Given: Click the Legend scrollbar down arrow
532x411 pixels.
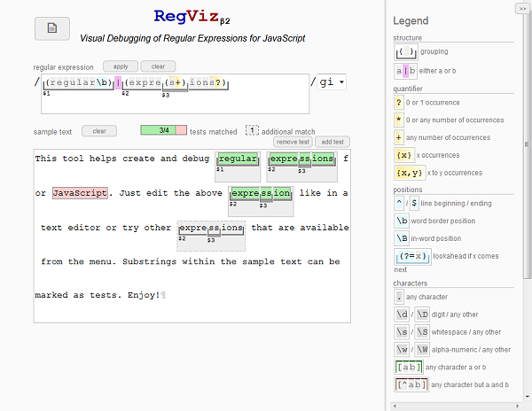Looking at the screenshot, I should 528,397.
